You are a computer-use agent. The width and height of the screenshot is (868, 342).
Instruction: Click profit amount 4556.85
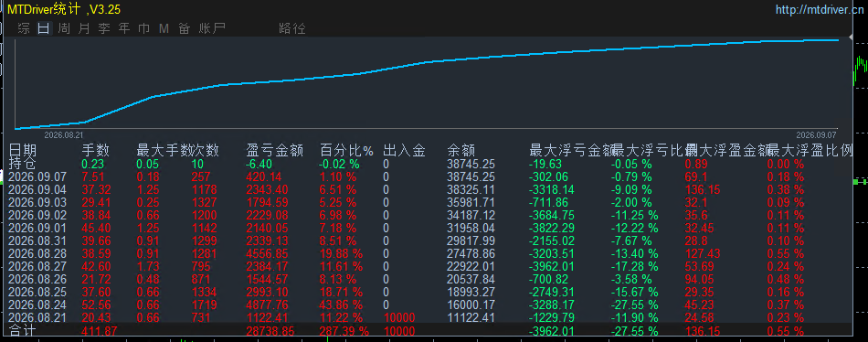click(268, 253)
